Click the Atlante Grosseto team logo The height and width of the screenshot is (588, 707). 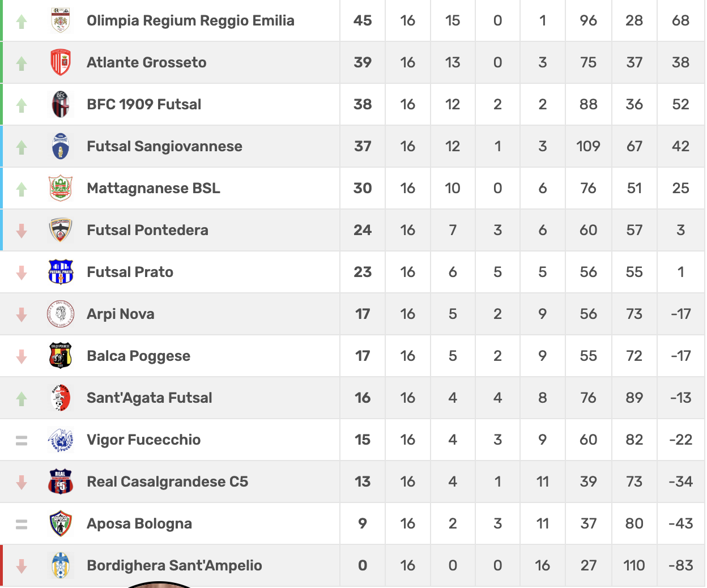[x=61, y=62]
